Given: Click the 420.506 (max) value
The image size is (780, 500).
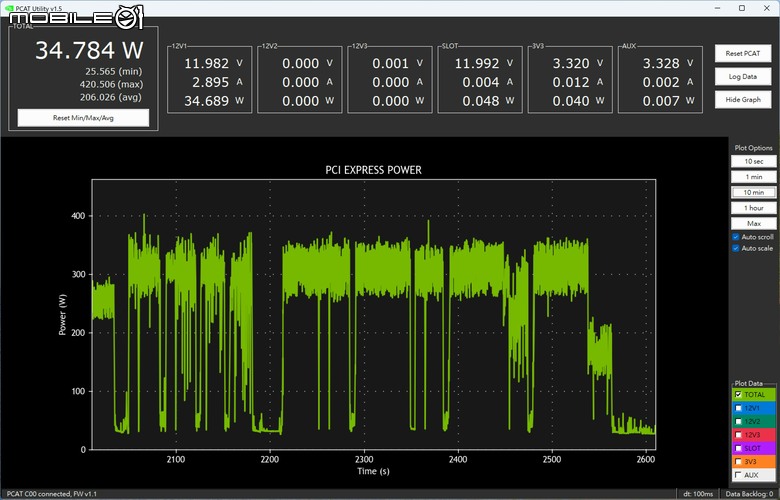Looking at the screenshot, I should (x=111, y=84).
